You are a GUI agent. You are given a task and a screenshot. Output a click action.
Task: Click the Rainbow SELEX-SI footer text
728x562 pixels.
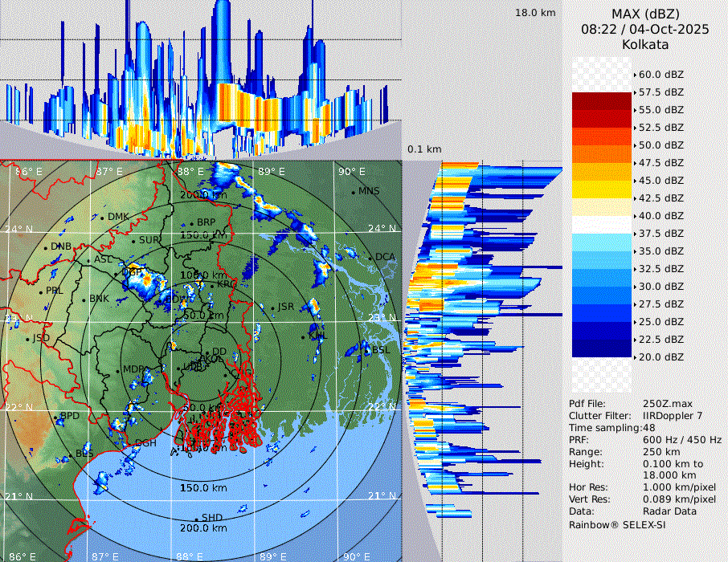click(617, 524)
